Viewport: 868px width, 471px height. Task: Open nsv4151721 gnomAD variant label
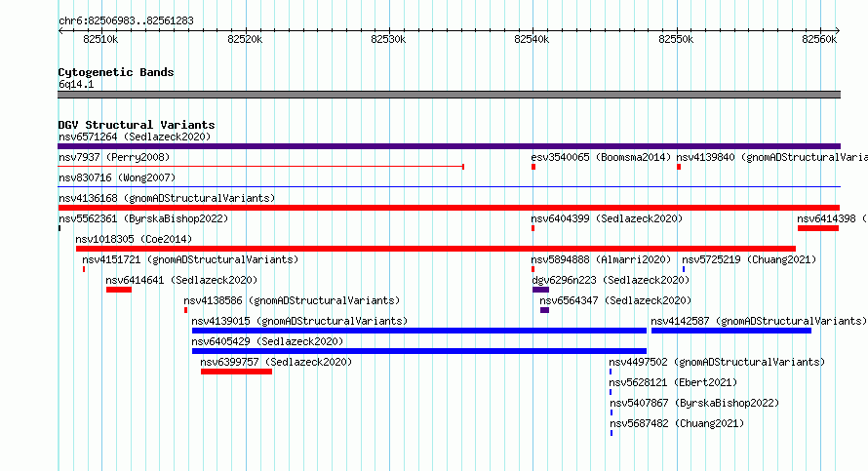click(x=190, y=259)
